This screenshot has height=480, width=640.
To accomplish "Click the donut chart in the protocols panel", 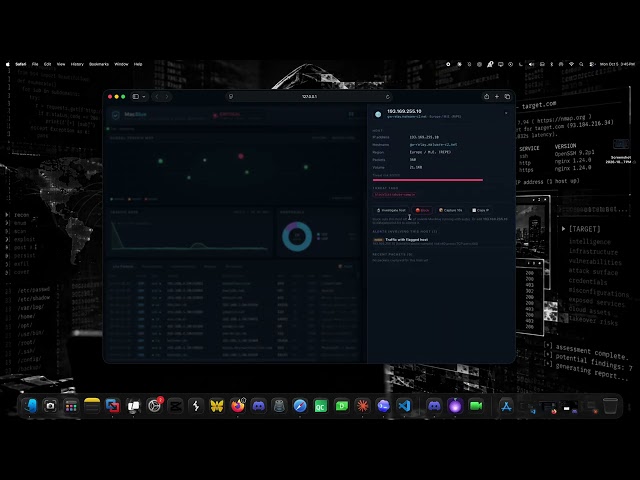I will point(297,236).
